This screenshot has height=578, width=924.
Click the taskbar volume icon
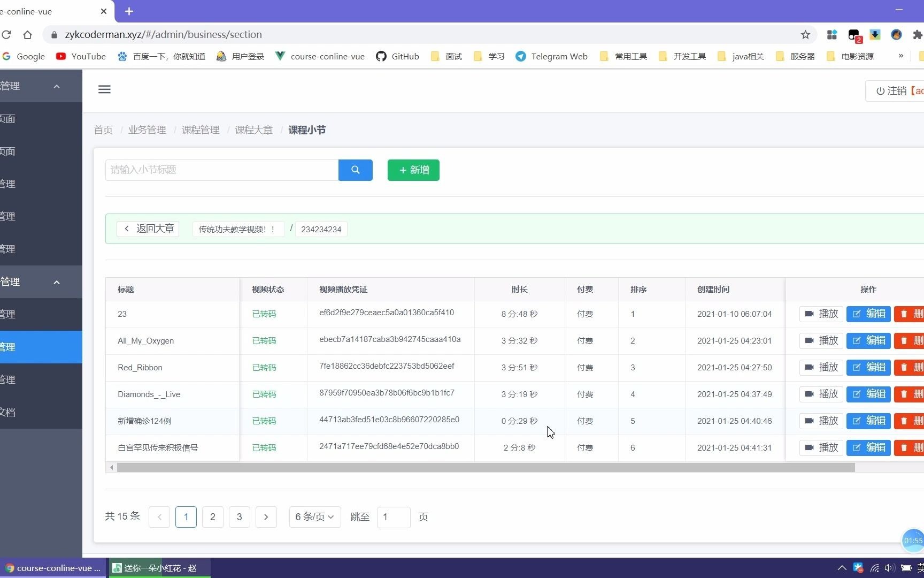pyautogui.click(x=890, y=568)
